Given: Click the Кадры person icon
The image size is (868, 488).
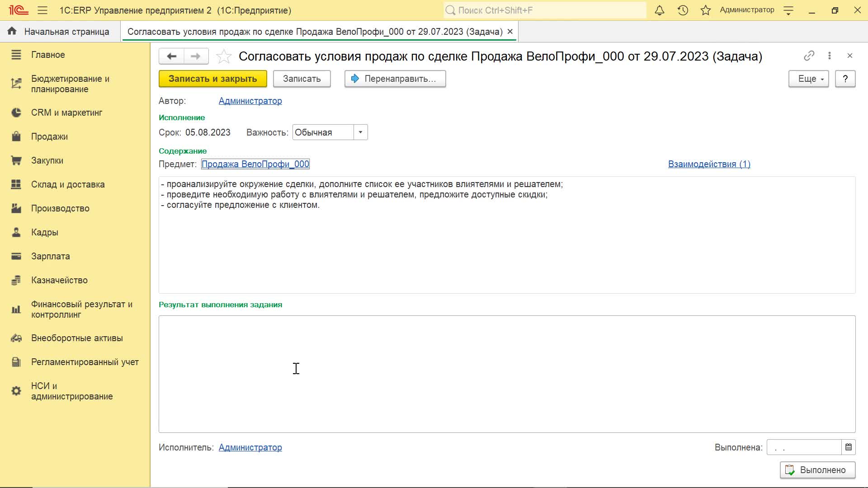Looking at the screenshot, I should pyautogui.click(x=16, y=232).
